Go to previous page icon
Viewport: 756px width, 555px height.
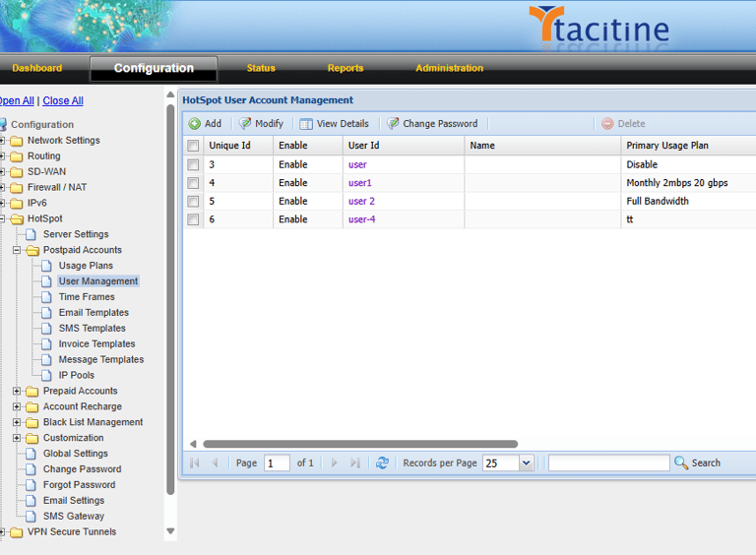click(x=215, y=462)
